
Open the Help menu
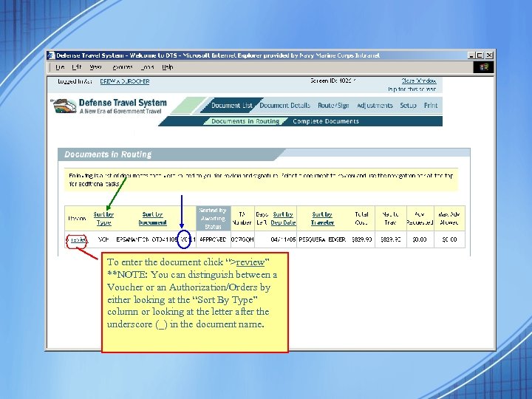click(x=168, y=67)
